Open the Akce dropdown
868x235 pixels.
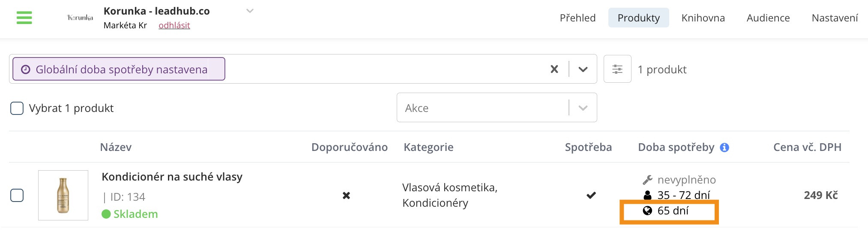point(497,108)
